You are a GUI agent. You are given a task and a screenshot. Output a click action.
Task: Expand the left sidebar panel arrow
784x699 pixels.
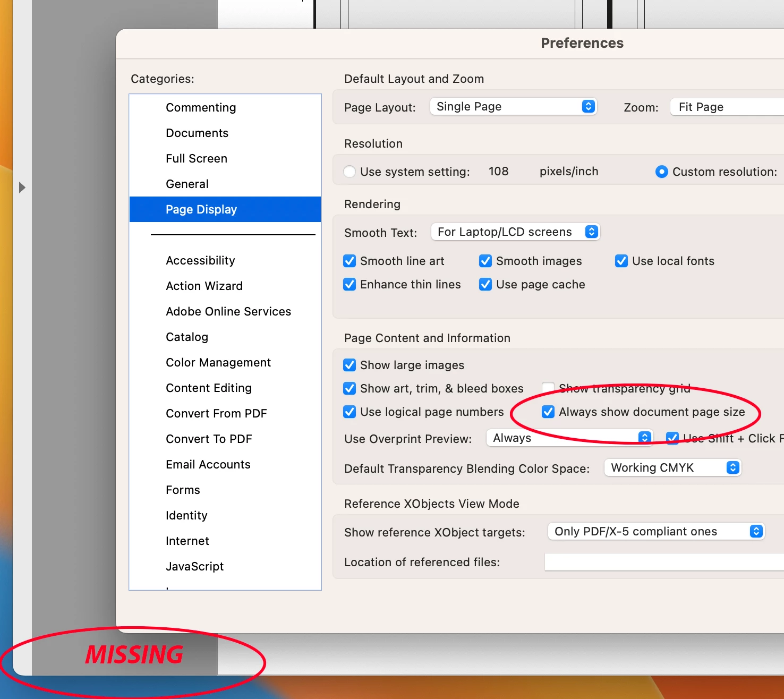click(x=22, y=187)
